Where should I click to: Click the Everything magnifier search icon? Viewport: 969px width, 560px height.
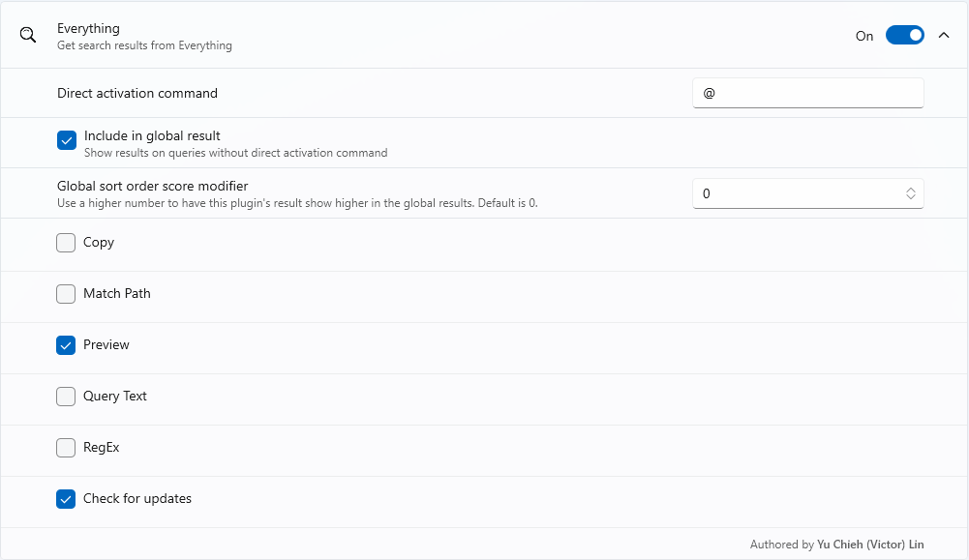pos(27,35)
